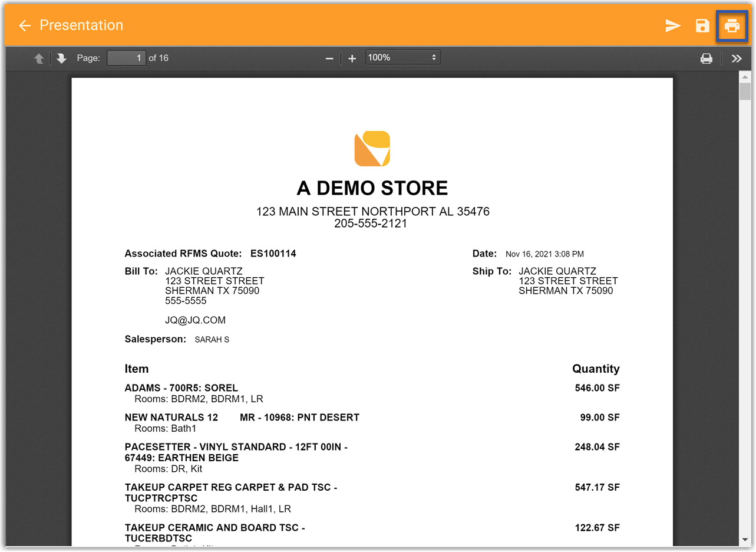Click the vertical scrollbar thumb
This screenshot has height=552, width=756.
click(x=745, y=91)
